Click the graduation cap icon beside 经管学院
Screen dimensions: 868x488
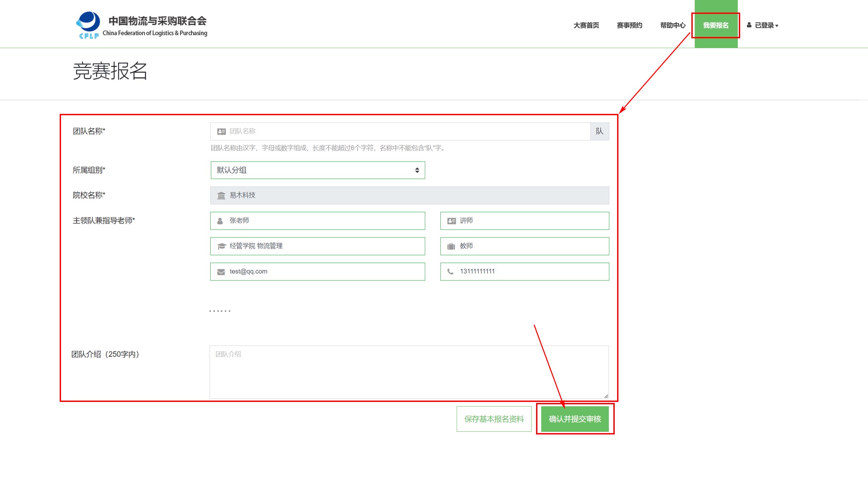[x=221, y=246]
